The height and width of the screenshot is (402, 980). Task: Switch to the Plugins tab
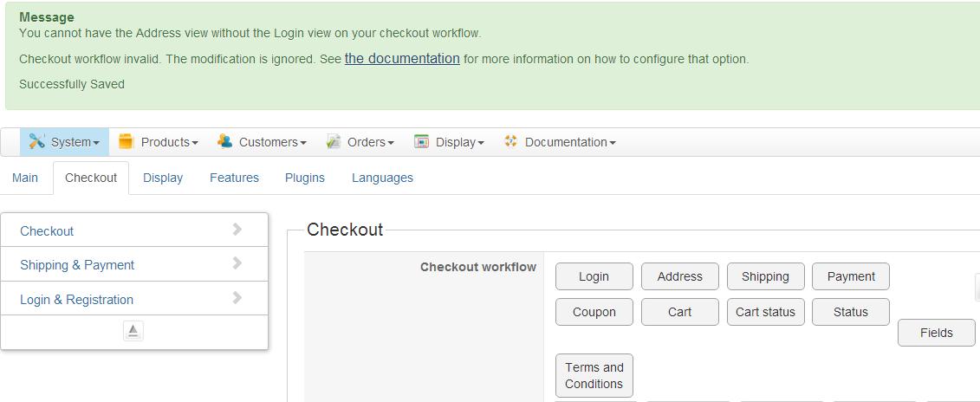pyautogui.click(x=305, y=178)
